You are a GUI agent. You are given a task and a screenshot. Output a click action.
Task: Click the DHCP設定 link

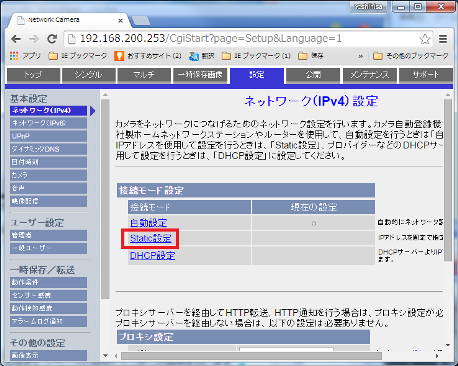pos(152,256)
